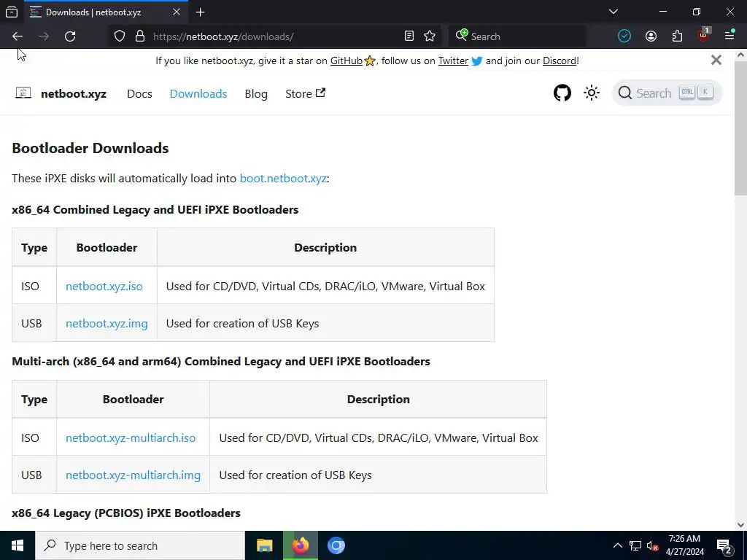The width and height of the screenshot is (747, 560).
Task: Open the extensions puzzle icon
Action: [x=677, y=36]
